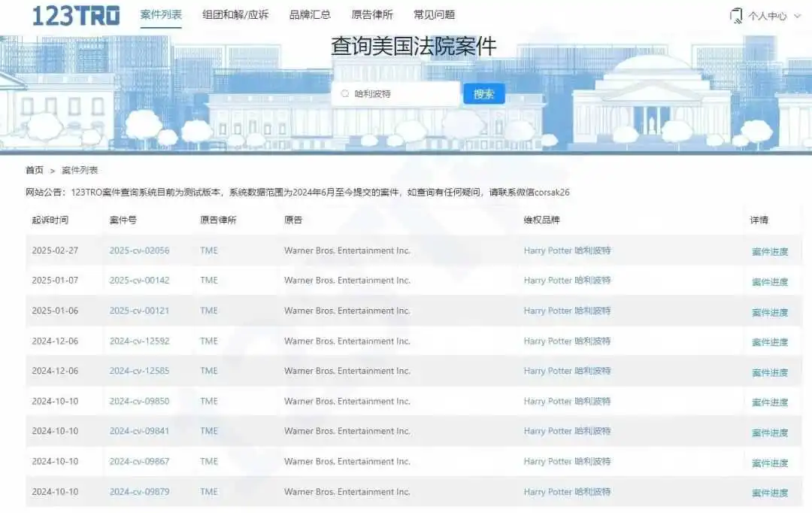This screenshot has height=513, width=812.
Task: Click TME law firm in 2025-cv-02056 row
Action: pos(209,250)
